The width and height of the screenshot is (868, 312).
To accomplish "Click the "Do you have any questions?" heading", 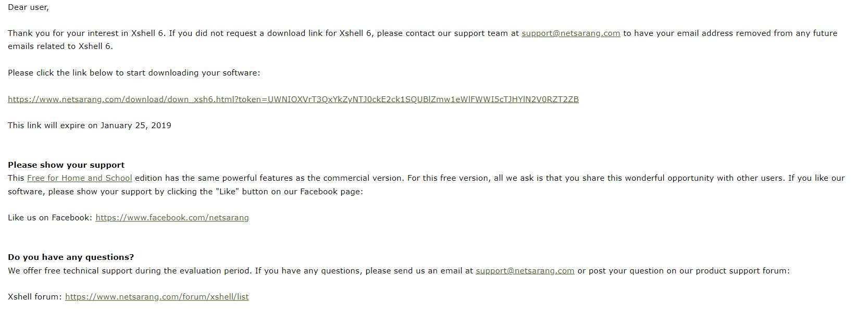I will [71, 257].
